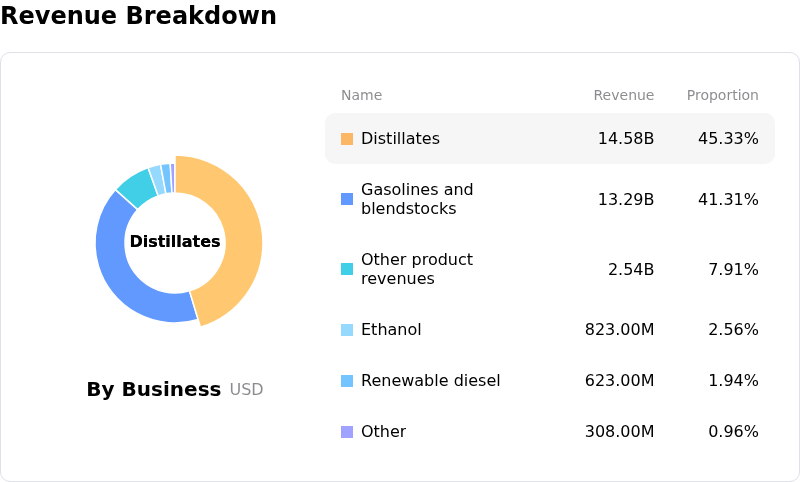Select the Distillates row label
Screen dimensions: 800x482
(400, 139)
